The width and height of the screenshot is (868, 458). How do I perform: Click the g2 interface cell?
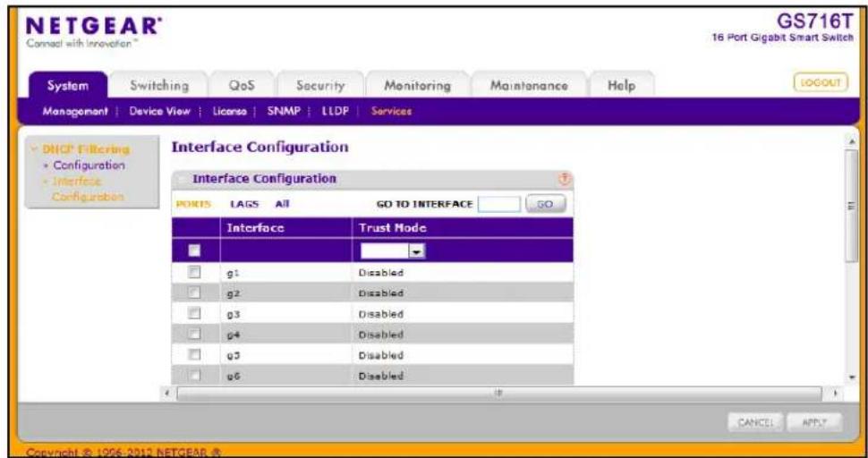(x=285, y=293)
